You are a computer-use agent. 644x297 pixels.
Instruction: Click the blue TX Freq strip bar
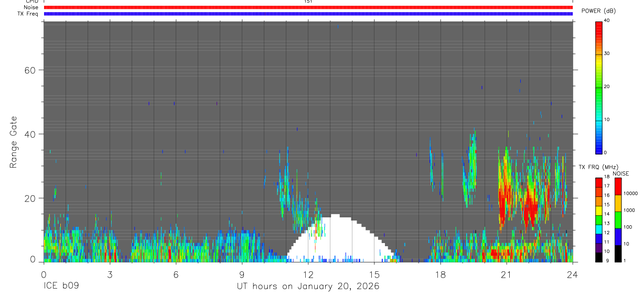point(308,14)
